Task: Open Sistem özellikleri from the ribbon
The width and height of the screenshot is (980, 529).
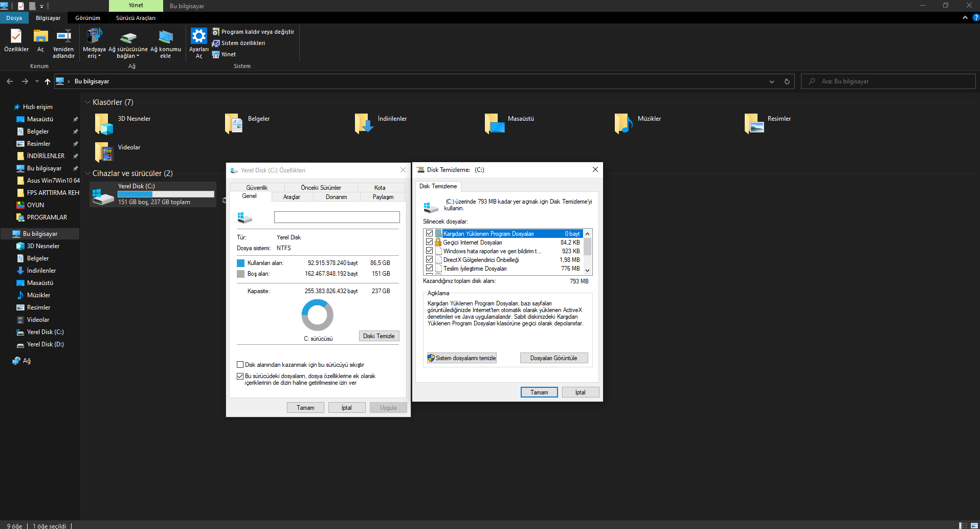Action: coord(238,43)
